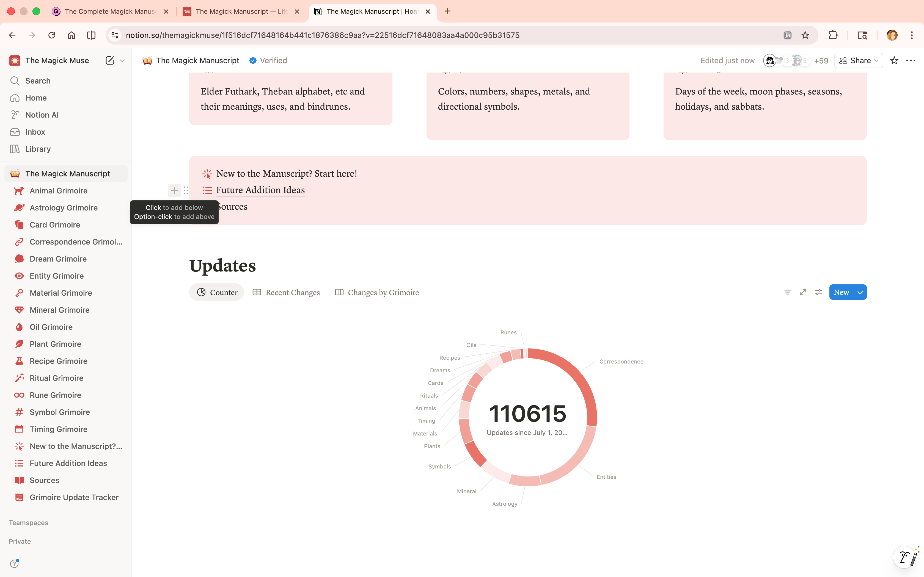Expand The Magick Muse workspace chevron
The height and width of the screenshot is (577, 924).
(x=122, y=60)
